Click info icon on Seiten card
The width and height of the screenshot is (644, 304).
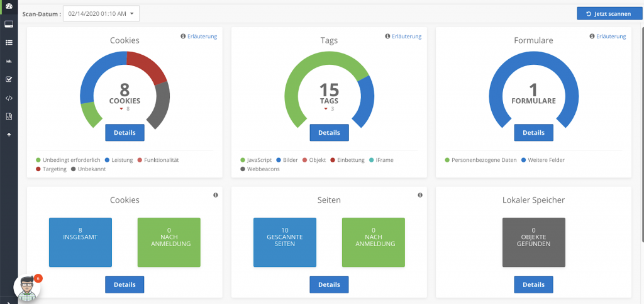pos(420,195)
